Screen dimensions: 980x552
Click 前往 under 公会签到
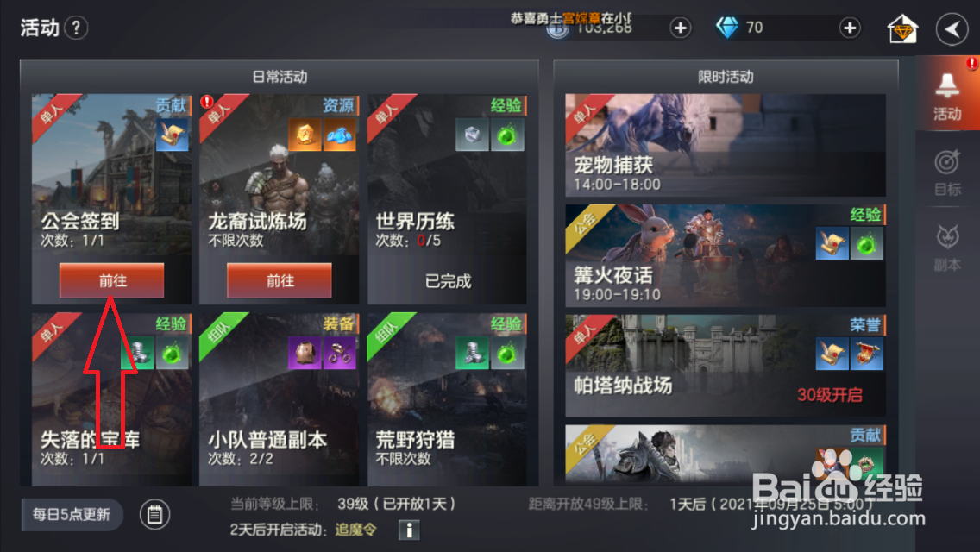click(x=112, y=280)
